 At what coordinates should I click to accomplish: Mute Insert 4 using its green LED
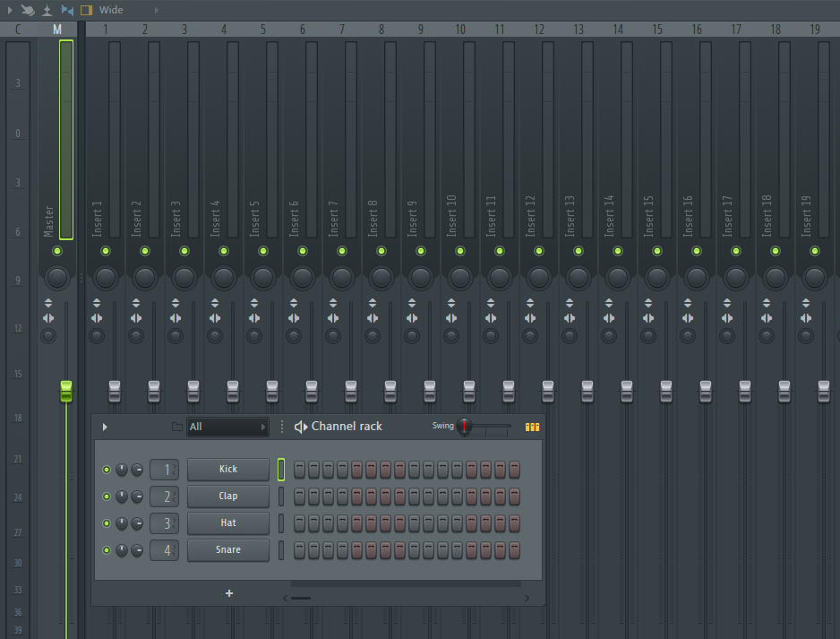224,251
